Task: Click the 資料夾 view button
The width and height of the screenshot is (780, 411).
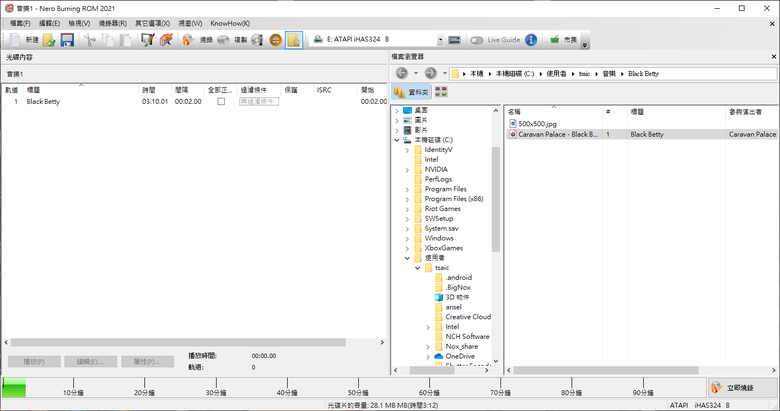Action: click(x=411, y=92)
